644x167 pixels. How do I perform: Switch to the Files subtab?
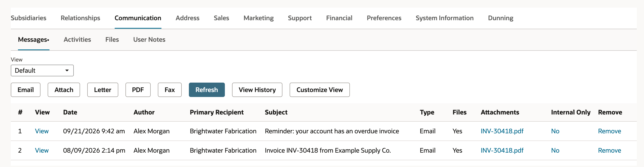point(112,40)
